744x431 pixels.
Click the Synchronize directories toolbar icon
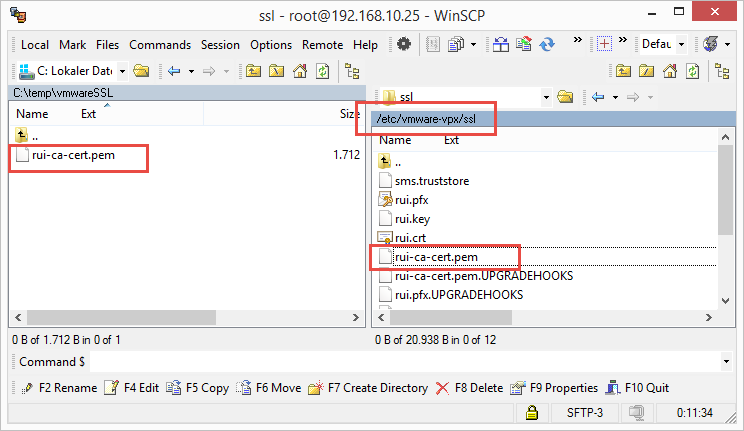524,44
